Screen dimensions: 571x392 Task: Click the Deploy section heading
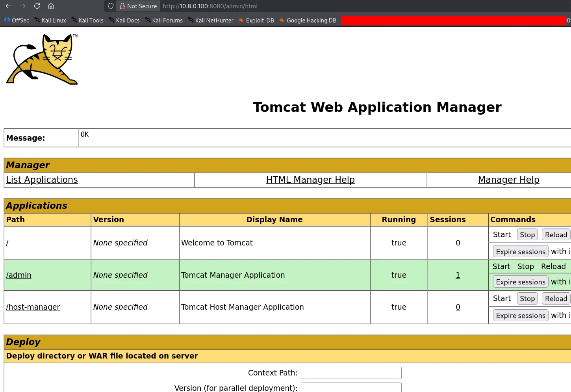click(23, 342)
